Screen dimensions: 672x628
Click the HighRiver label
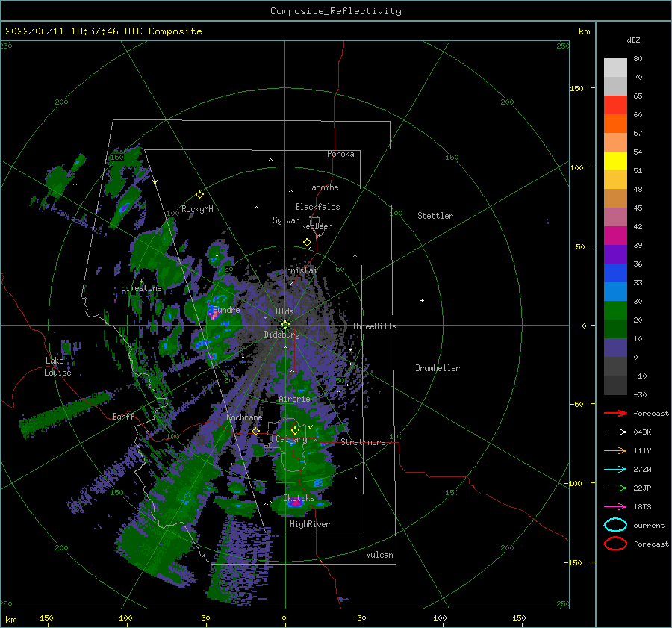pyautogui.click(x=310, y=524)
